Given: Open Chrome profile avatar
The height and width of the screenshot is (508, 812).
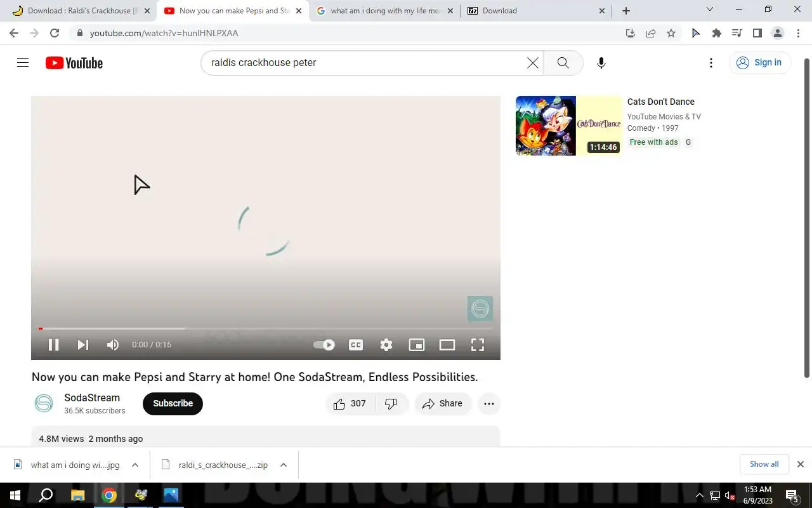Looking at the screenshot, I should coord(778,33).
